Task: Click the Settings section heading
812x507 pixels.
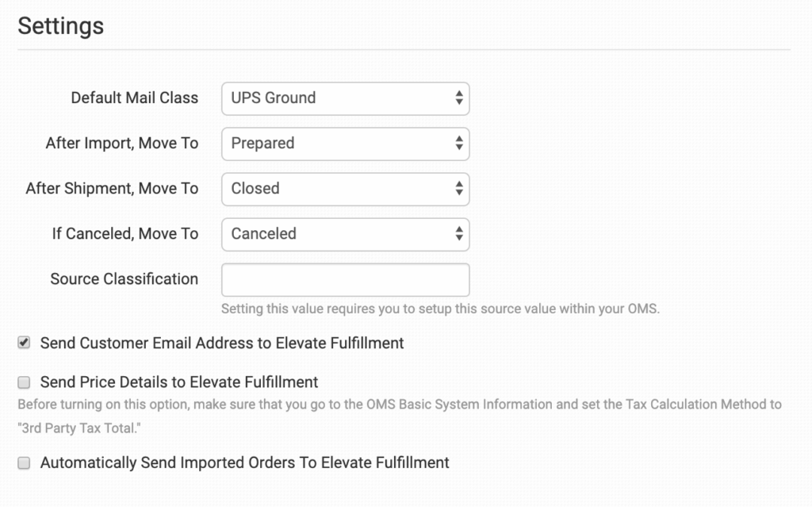Action: click(61, 26)
